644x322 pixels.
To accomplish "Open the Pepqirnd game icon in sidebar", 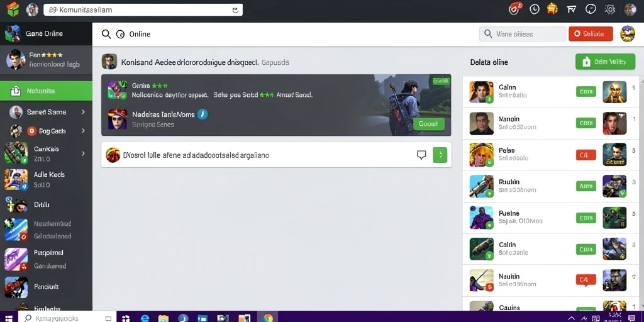I will (x=16, y=258).
